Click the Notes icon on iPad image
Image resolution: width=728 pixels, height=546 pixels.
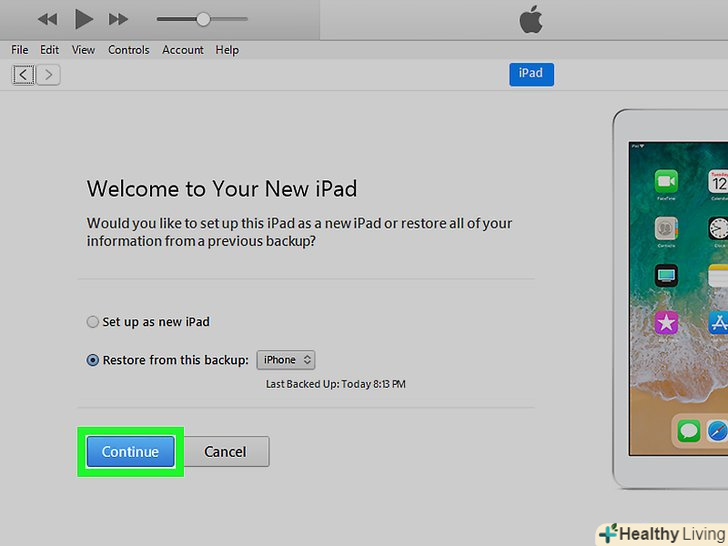pyautogui.click(x=718, y=275)
